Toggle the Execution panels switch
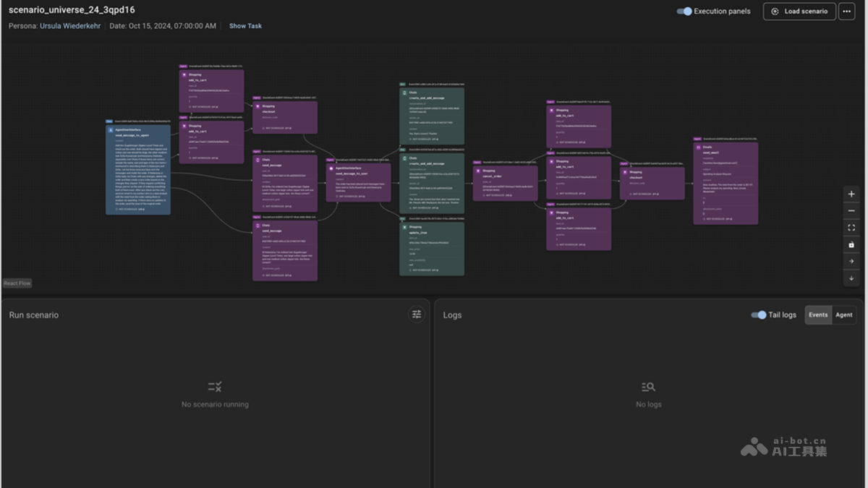 [684, 12]
